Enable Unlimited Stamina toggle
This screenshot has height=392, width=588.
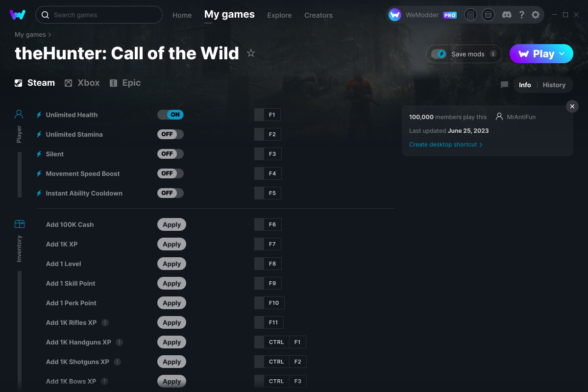(x=171, y=134)
